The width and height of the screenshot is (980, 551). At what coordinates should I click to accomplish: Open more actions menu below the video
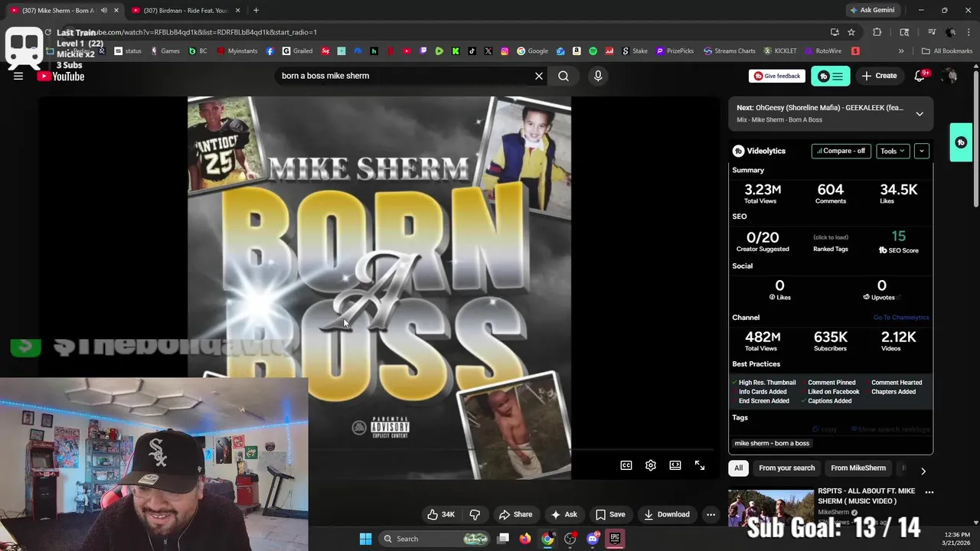click(x=710, y=514)
